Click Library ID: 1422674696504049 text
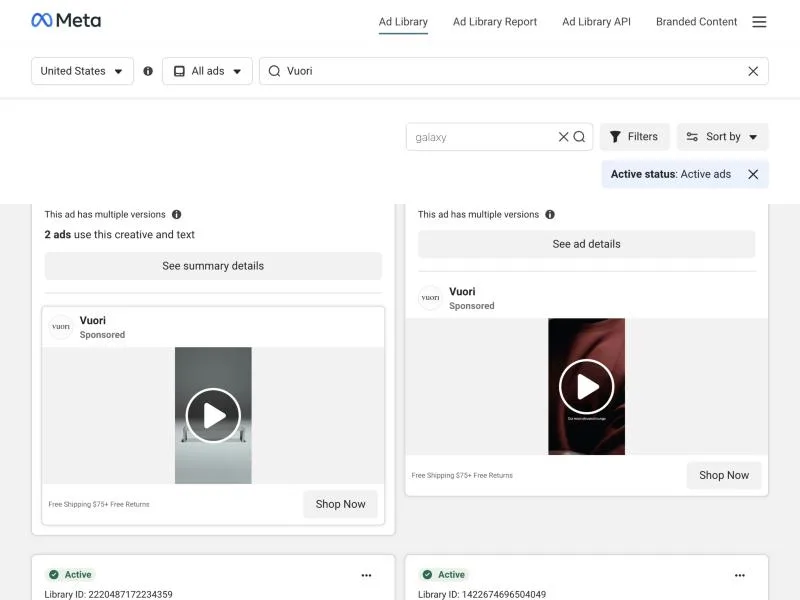The height and width of the screenshot is (600, 800). 482,594
